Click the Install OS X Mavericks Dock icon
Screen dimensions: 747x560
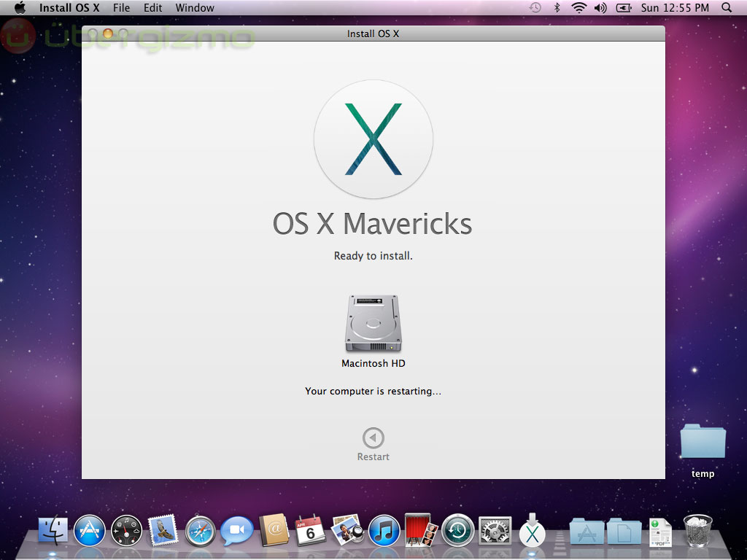point(533,531)
